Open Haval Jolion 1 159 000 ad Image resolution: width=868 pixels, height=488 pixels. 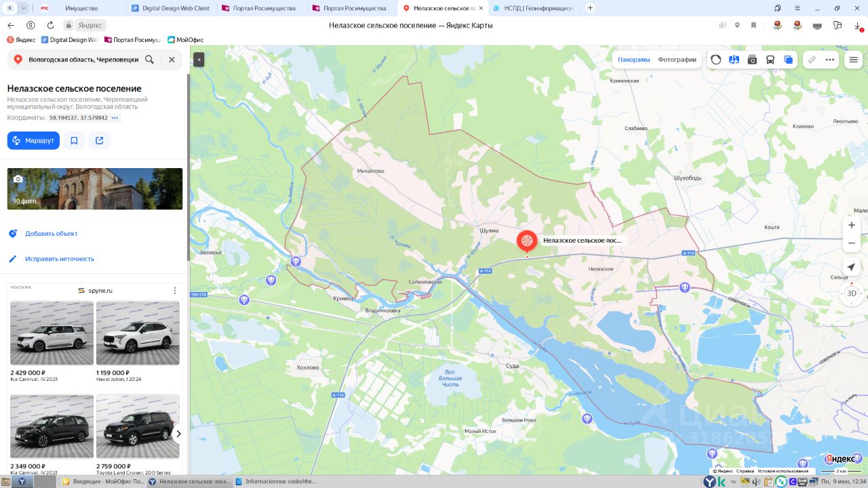138,333
